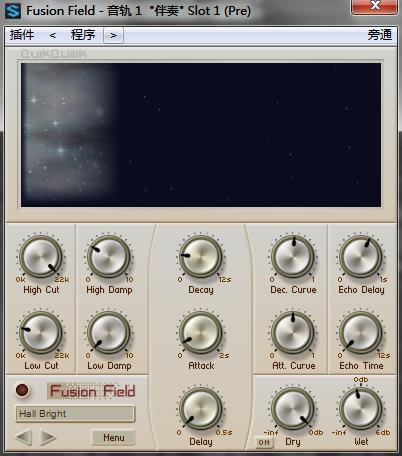Viewport: 402px width, 456px height.
Task: Click the Dry level knob
Action: click(293, 409)
